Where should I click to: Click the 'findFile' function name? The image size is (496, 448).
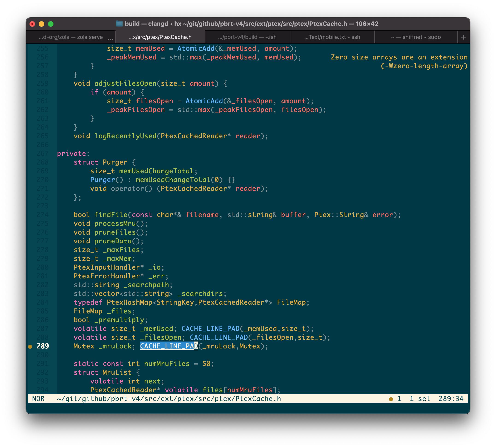111,215
